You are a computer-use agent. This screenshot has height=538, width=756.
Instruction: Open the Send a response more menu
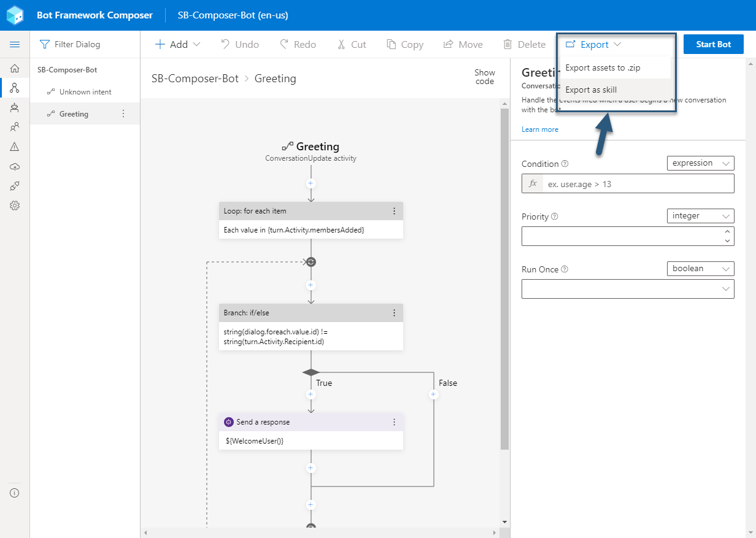pyautogui.click(x=394, y=422)
